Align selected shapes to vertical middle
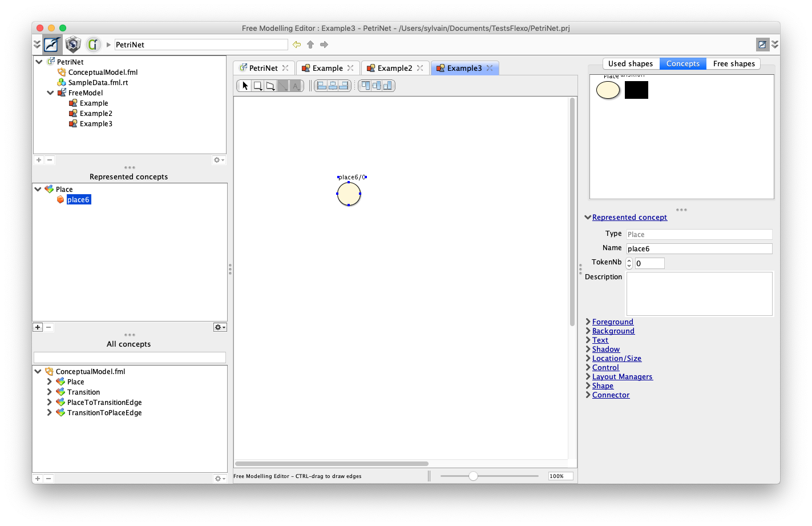 point(377,86)
